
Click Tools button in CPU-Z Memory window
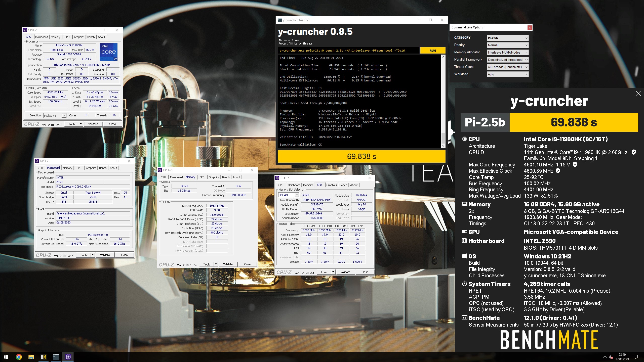click(207, 264)
